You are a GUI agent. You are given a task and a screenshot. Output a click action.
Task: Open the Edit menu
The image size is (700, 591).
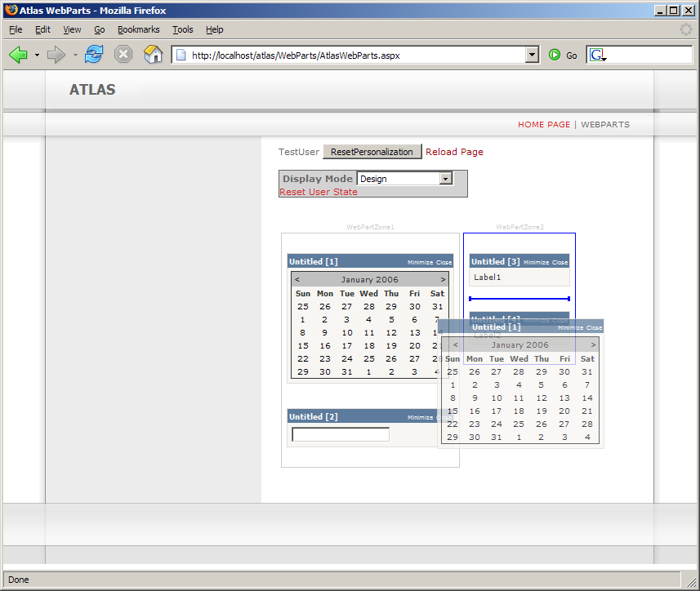pos(42,29)
